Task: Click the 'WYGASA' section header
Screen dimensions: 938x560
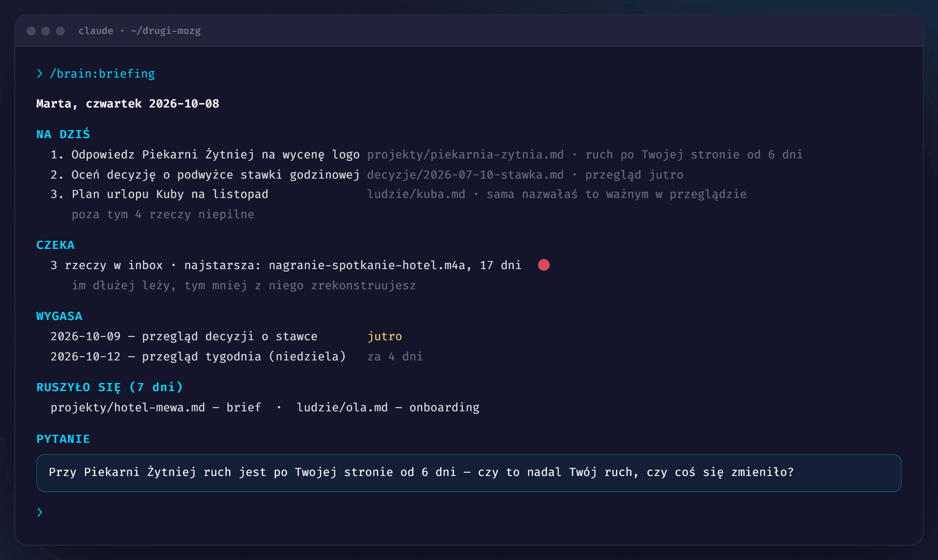Action: pyautogui.click(x=59, y=316)
